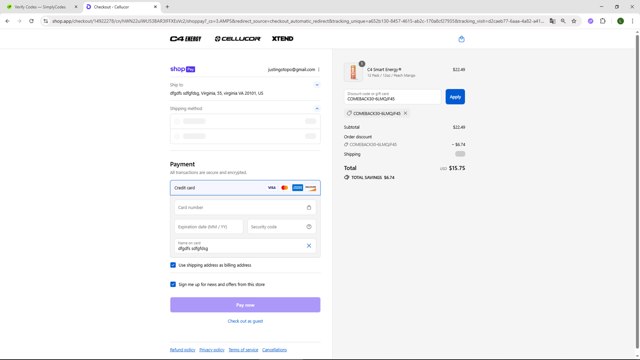This screenshot has height=360, width=640.
Task: Click the C4 Smart Energy product thumbnail
Action: tap(353, 72)
